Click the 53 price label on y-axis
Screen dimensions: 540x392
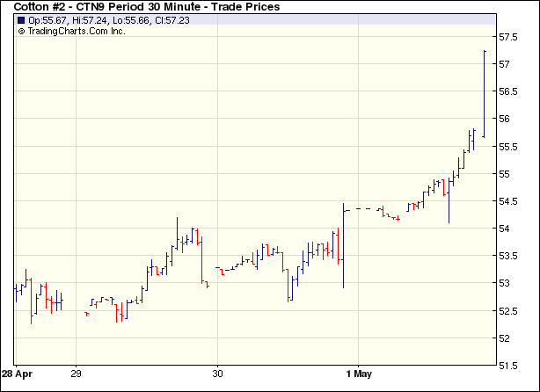[x=505, y=283]
